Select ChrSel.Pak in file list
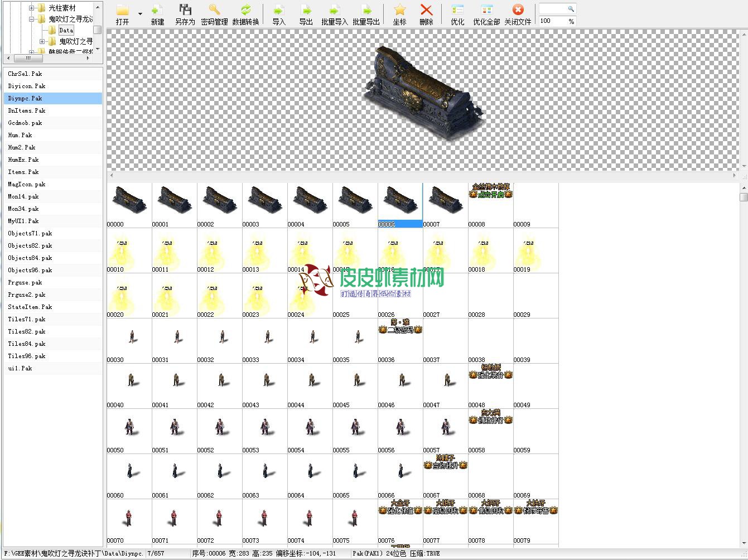Viewport: 748px width, 560px height. [x=53, y=74]
